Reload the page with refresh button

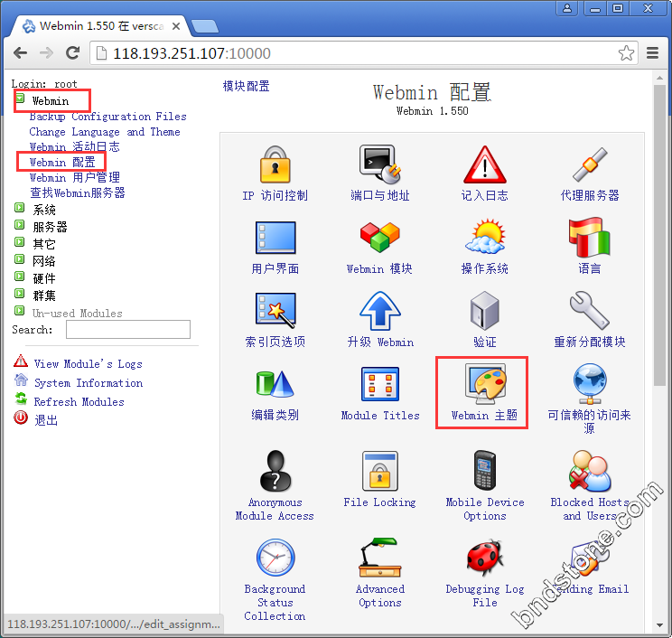[73, 53]
